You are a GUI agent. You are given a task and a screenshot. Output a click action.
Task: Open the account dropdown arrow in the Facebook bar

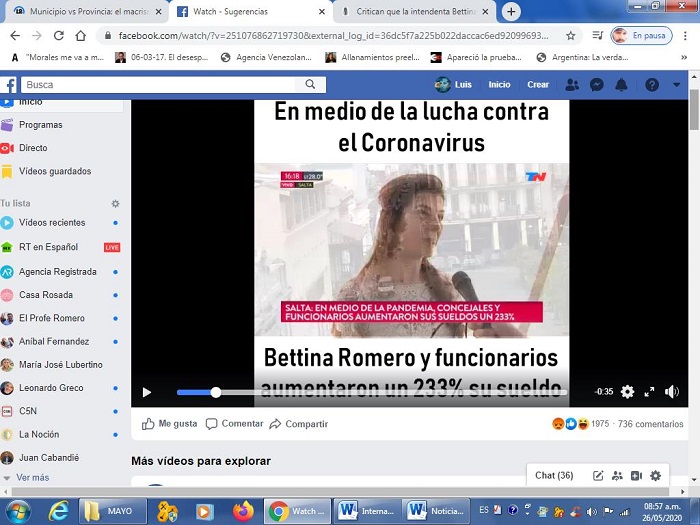[677, 84]
